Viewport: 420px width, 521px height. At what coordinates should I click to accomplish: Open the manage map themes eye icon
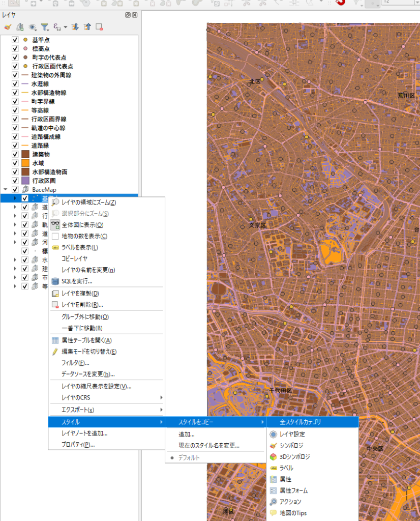(x=33, y=27)
